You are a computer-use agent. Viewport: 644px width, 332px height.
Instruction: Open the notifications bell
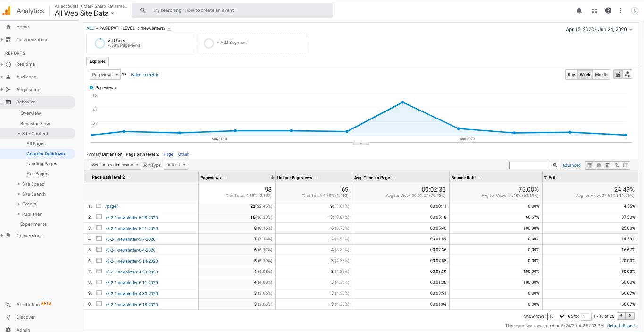(x=579, y=10)
